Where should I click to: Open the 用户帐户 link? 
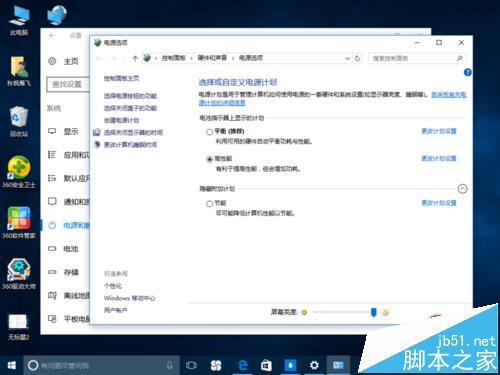click(116, 310)
